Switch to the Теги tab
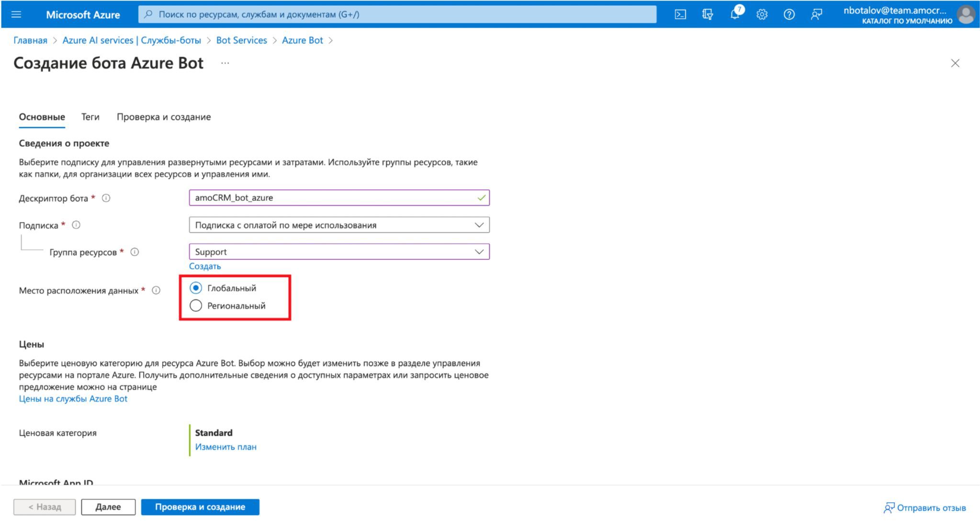 click(90, 117)
